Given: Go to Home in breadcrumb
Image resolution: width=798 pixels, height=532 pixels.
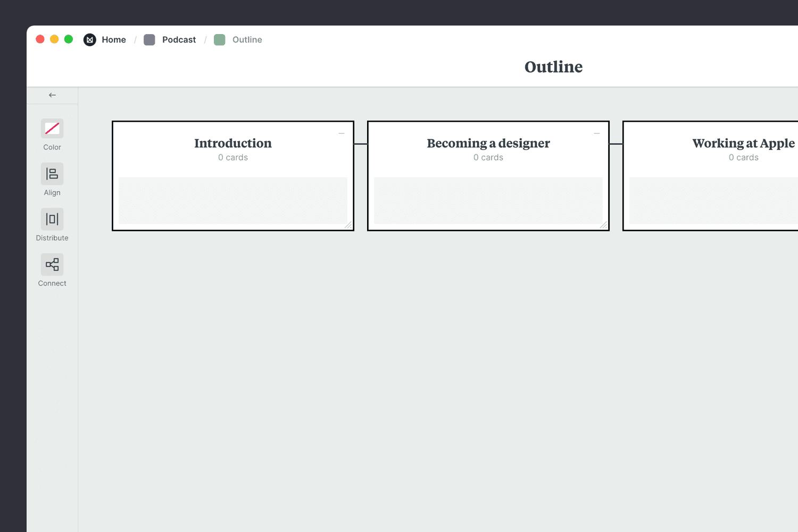Looking at the screenshot, I should [x=114, y=40].
